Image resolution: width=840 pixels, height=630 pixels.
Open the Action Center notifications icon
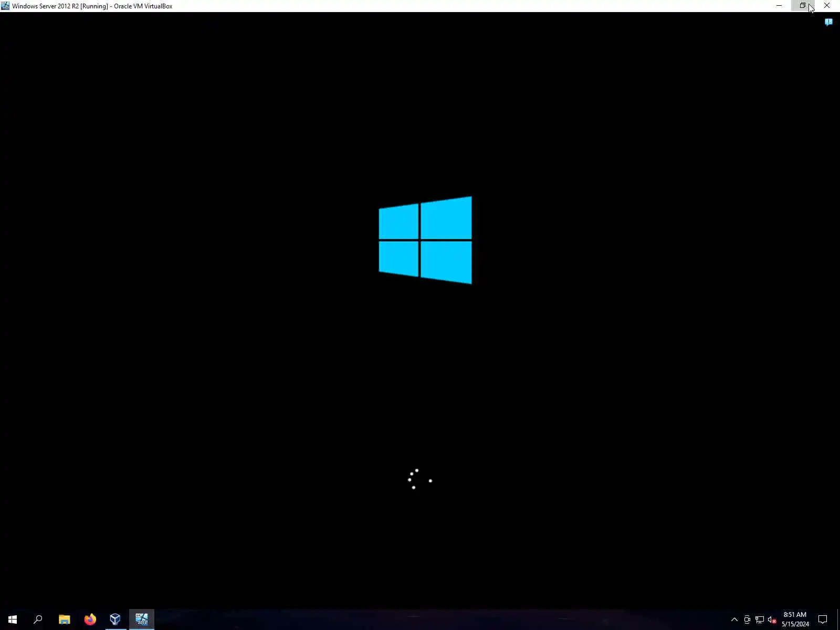tap(823, 619)
